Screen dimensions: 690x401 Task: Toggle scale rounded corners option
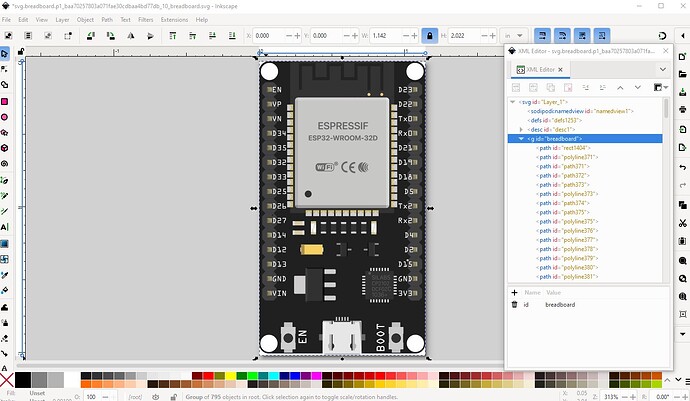pyautogui.click(x=562, y=36)
